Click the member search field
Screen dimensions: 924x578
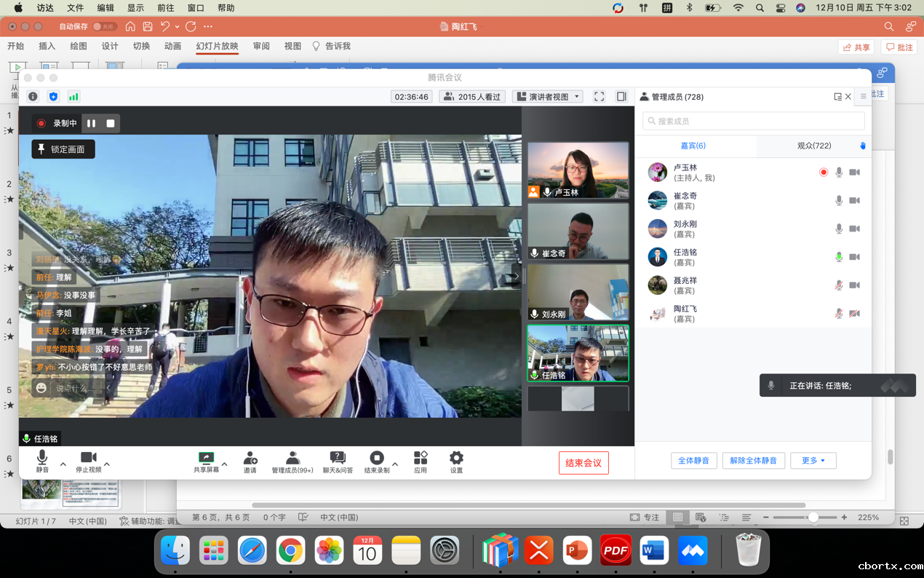(x=754, y=121)
